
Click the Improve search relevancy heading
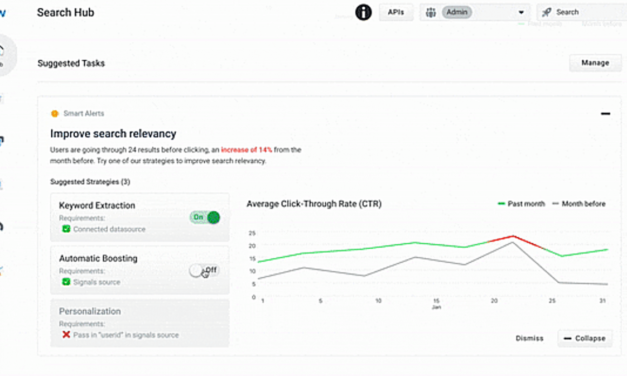113,134
